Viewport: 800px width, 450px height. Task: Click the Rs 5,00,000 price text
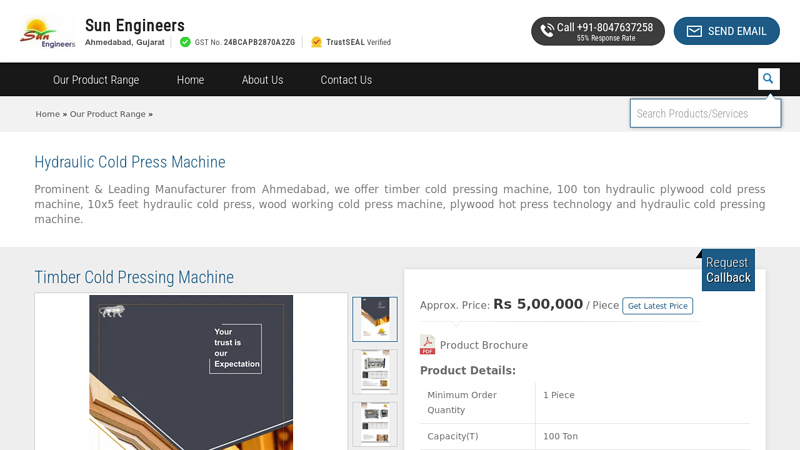coord(538,304)
